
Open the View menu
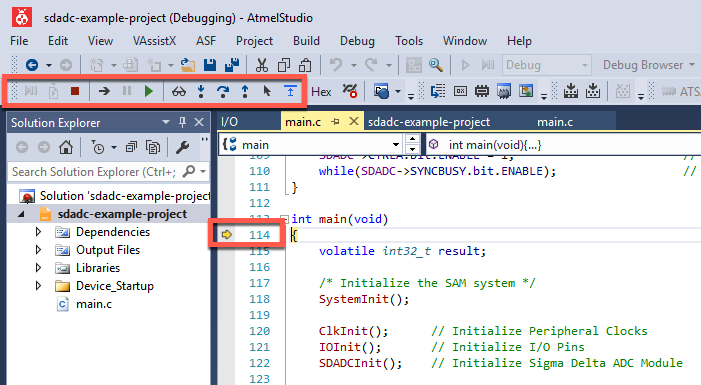coord(100,41)
